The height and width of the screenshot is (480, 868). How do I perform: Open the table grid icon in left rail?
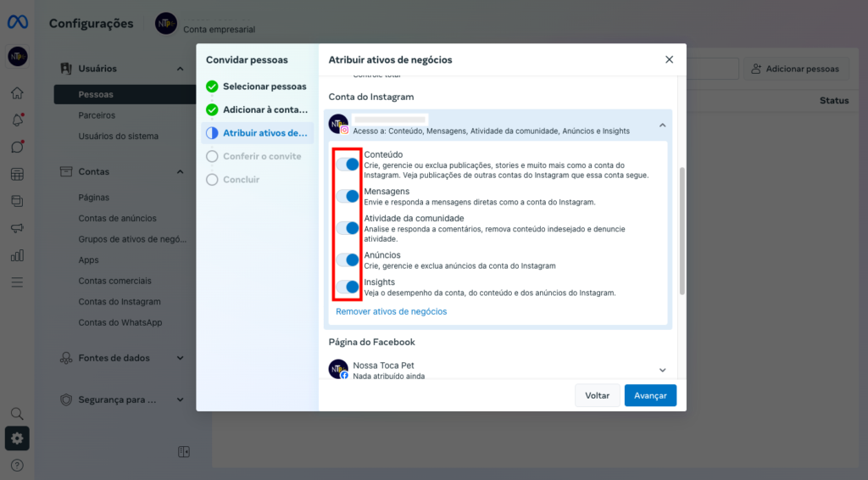pyautogui.click(x=17, y=174)
